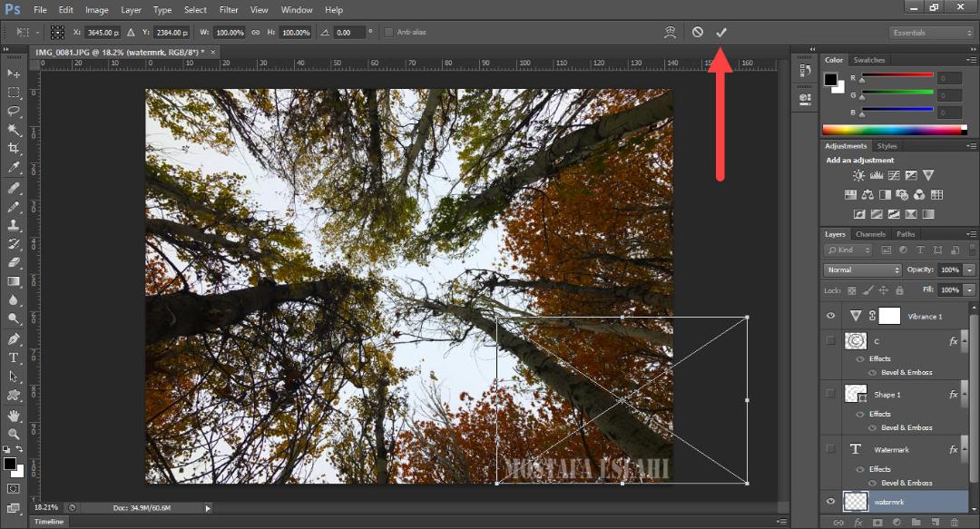
Task: Click the foreground color swatch in Color panel
Action: [830, 80]
